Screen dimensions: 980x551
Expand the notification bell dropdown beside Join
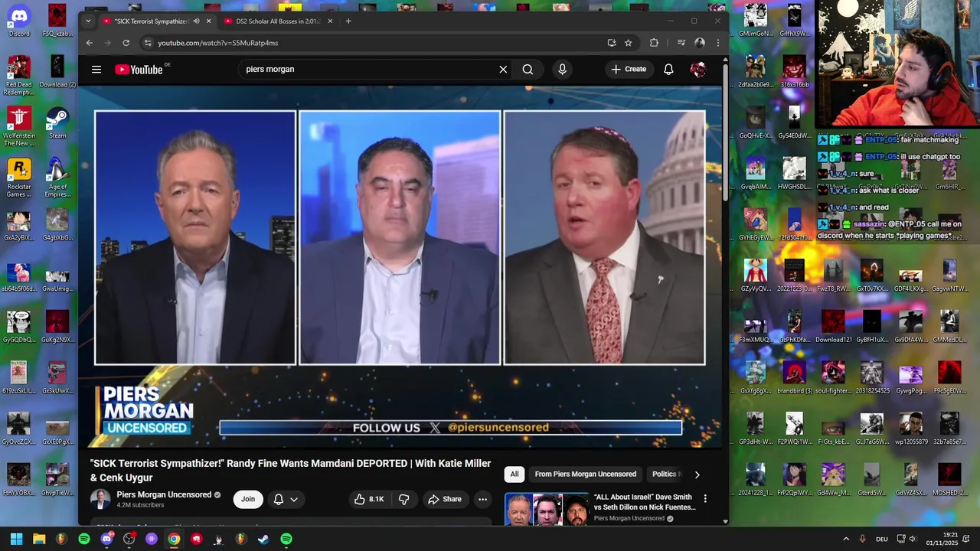click(x=286, y=499)
